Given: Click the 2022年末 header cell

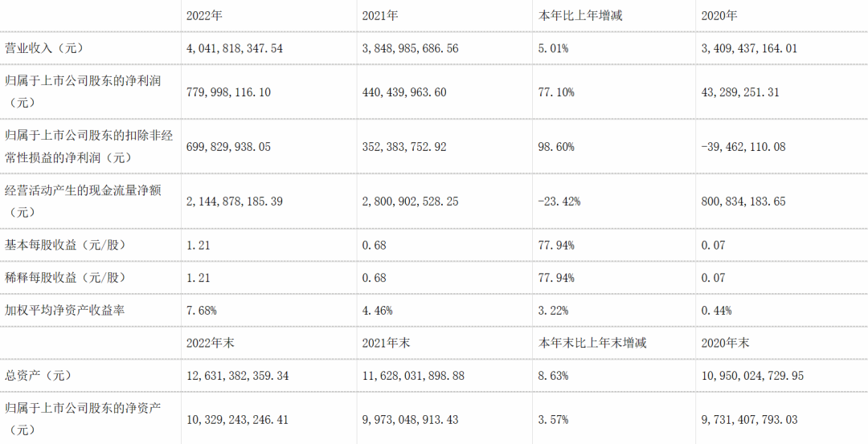Looking at the screenshot, I should click(209, 343).
